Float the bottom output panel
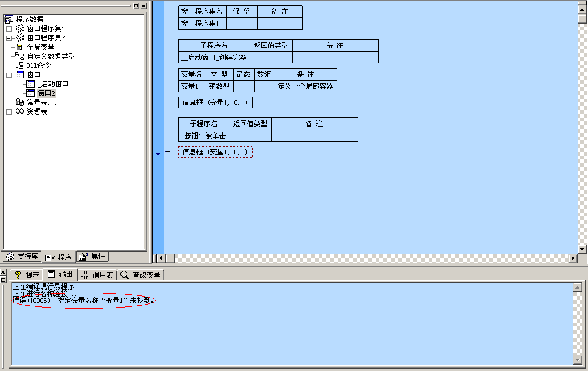The height and width of the screenshot is (372, 588). [x=3, y=279]
